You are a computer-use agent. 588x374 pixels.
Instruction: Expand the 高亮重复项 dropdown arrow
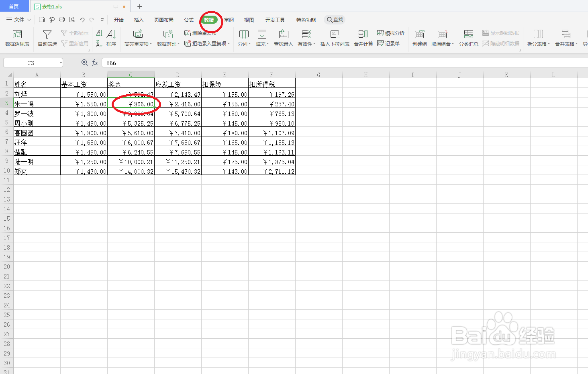(x=151, y=44)
